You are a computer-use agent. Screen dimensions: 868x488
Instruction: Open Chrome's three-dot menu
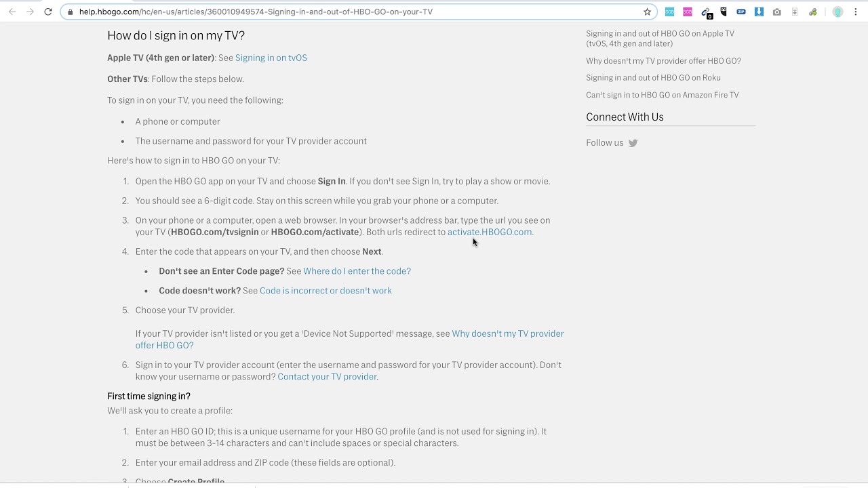855,12
